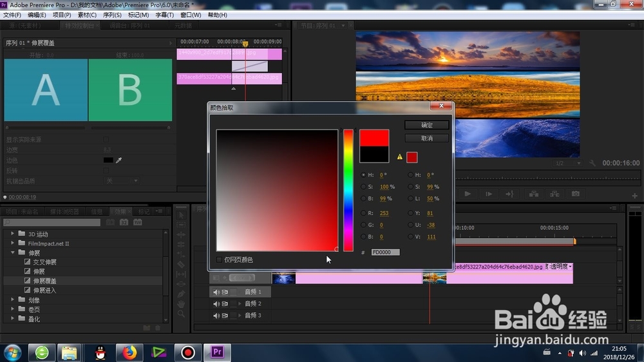Open Premiere Pro from the taskbar
644x362 pixels.
tap(217, 352)
